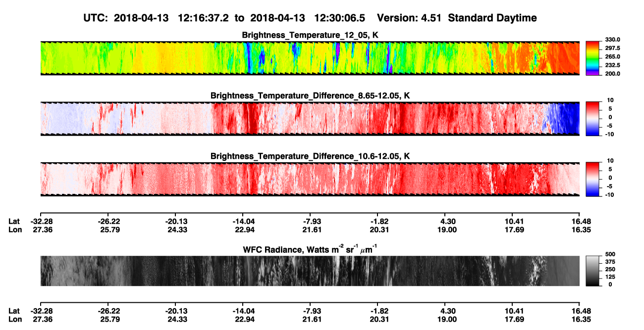
Task: Click the Brightness_Temperature_12_05 image strip
Action: click(x=310, y=58)
